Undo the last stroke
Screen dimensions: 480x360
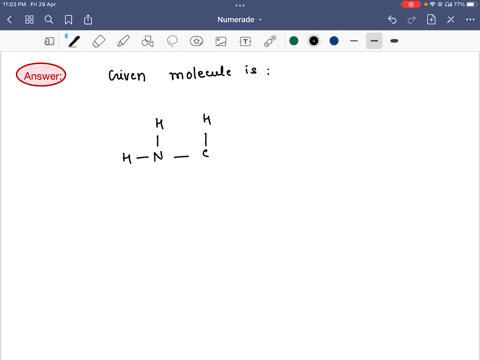tap(392, 20)
